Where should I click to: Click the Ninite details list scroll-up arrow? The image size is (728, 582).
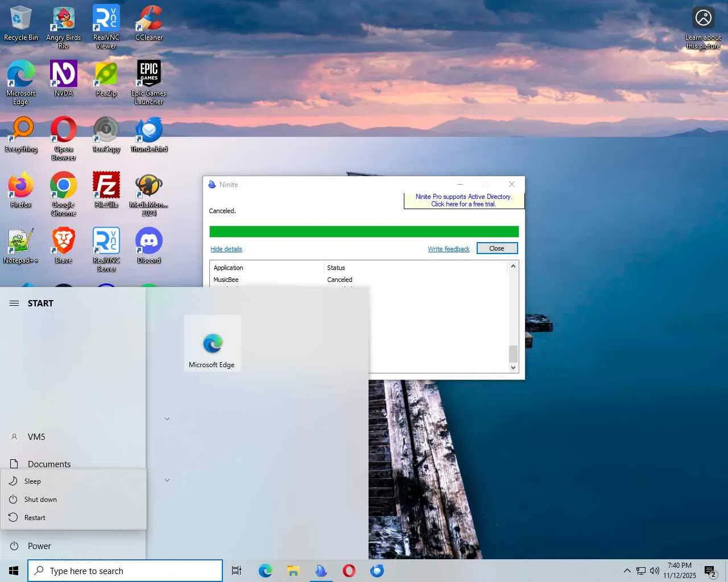click(x=513, y=266)
